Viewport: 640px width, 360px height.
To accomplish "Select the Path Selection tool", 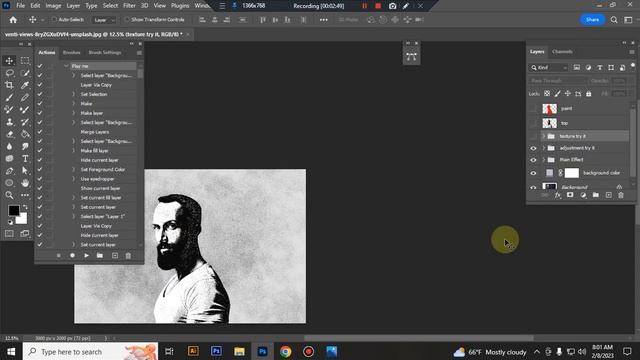I will coord(25,171).
